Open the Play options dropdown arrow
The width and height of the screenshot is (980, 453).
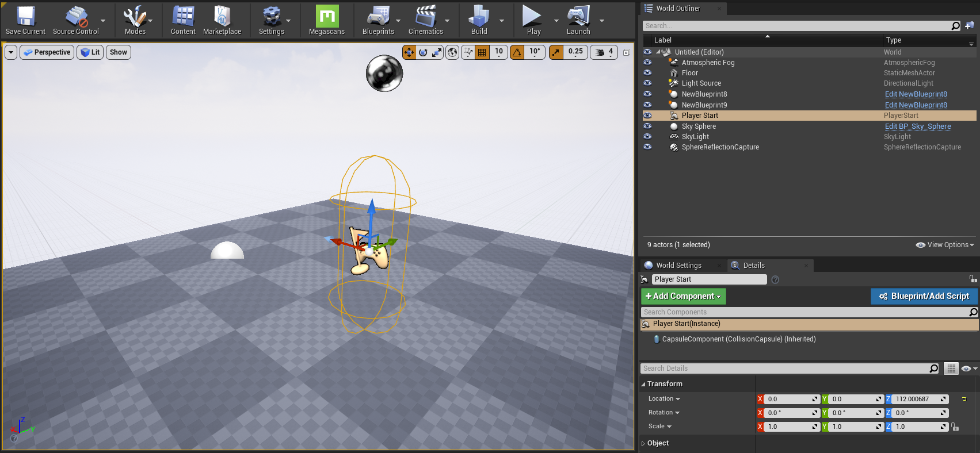pyautogui.click(x=556, y=21)
